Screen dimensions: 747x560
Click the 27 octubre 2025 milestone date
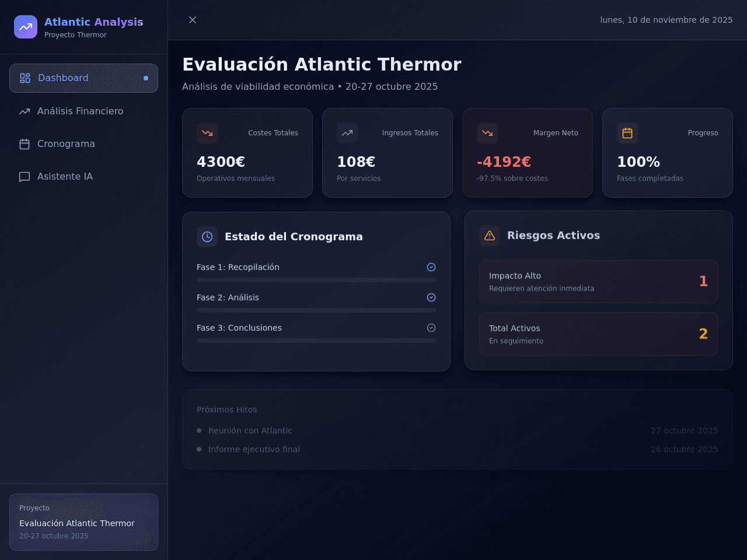point(685,430)
